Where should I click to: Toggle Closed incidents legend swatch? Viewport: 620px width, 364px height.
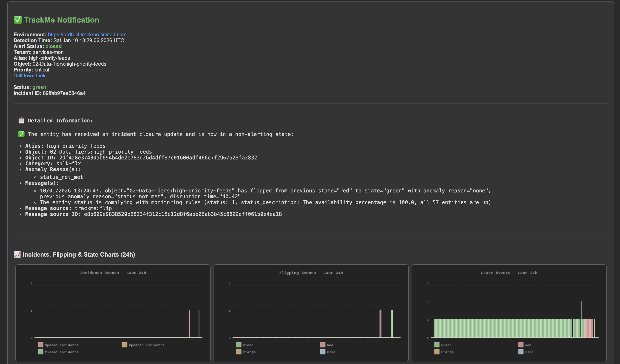pyautogui.click(x=41, y=352)
